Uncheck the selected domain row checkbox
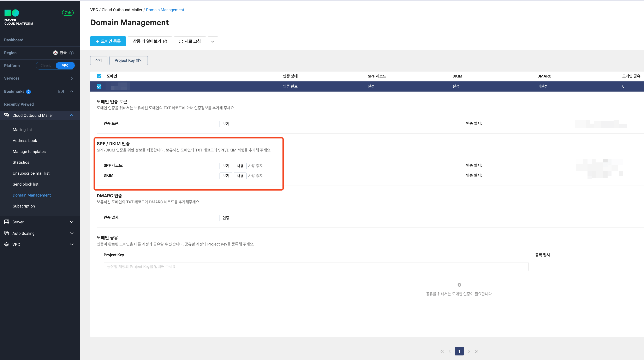Screen dimensions: 644x360 point(99,86)
